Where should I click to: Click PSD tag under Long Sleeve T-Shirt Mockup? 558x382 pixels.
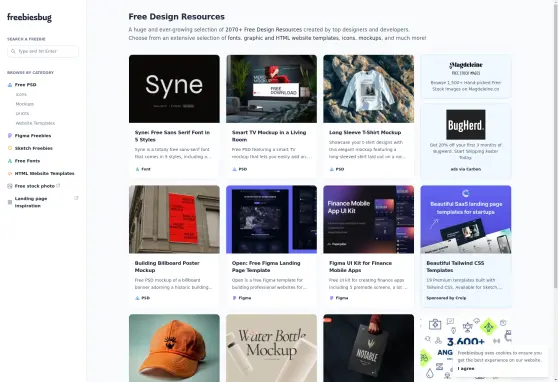coord(340,169)
